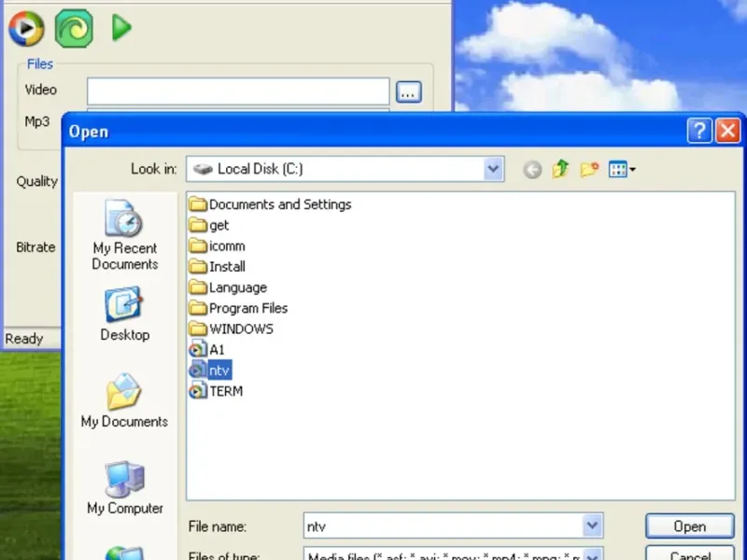The width and height of the screenshot is (747, 560).
Task: Select the Language folder
Action: point(228,287)
